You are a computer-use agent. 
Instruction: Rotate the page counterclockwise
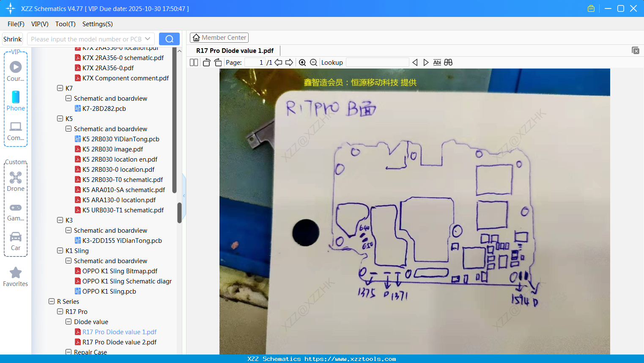click(206, 63)
